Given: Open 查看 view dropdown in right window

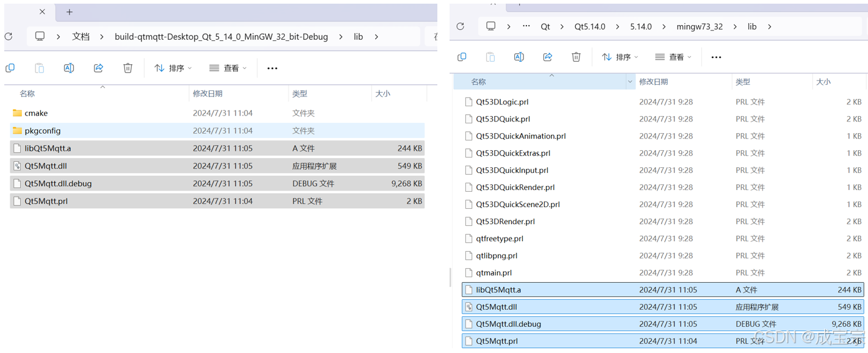Looking at the screenshot, I should click(673, 57).
